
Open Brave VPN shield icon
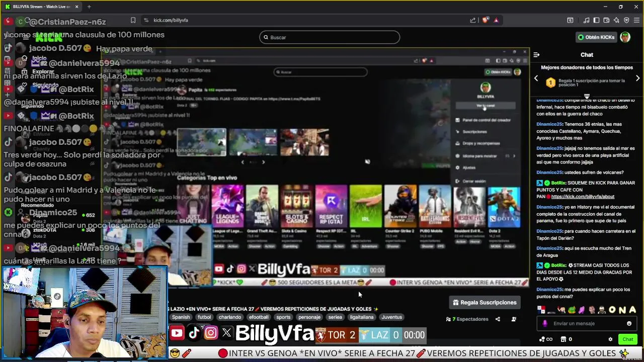[626, 20]
